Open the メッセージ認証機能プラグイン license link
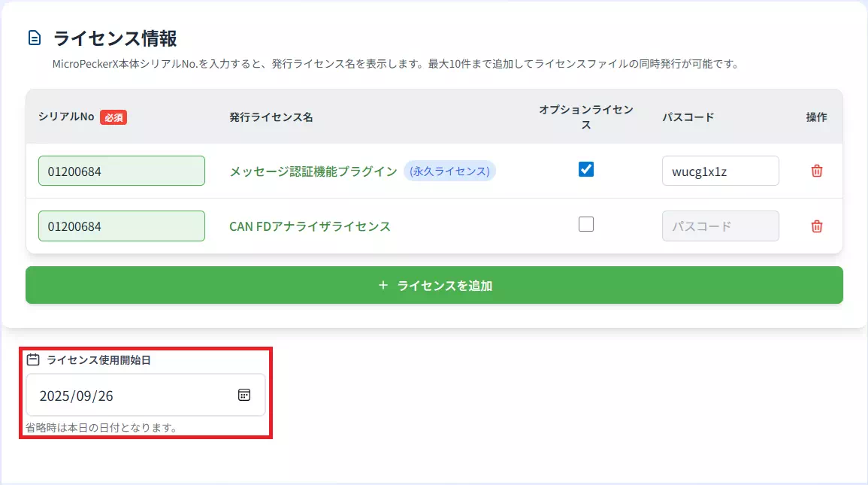Image resolution: width=868 pixels, height=485 pixels. [x=313, y=171]
